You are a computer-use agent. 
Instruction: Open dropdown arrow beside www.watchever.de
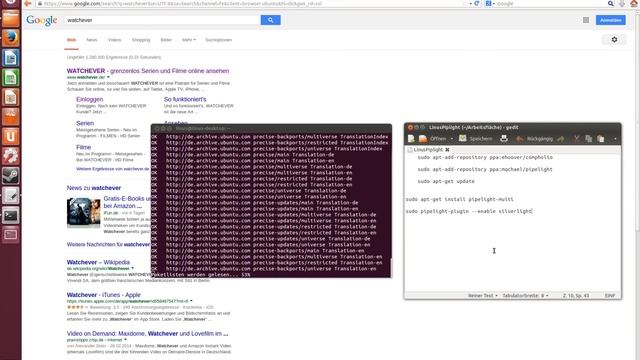pyautogui.click(x=108, y=77)
